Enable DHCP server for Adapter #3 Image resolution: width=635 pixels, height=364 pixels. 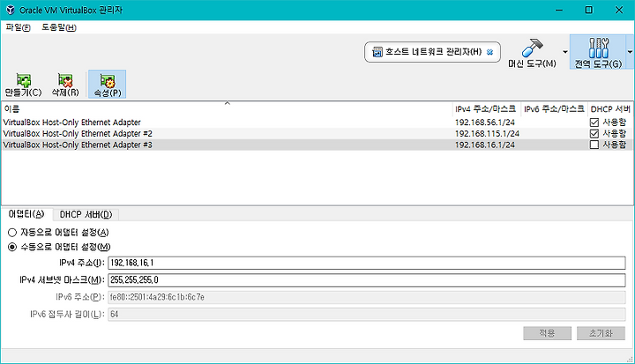tap(594, 145)
